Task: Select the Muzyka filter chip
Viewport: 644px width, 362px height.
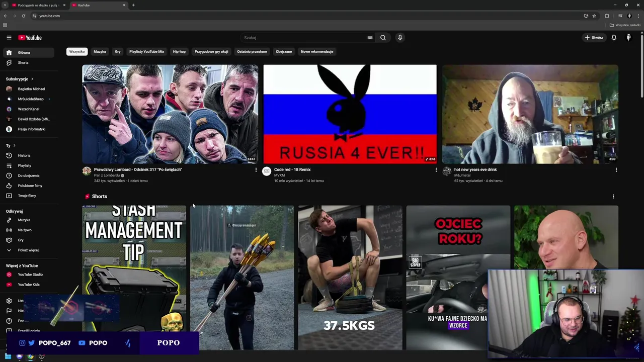Action: point(100,51)
